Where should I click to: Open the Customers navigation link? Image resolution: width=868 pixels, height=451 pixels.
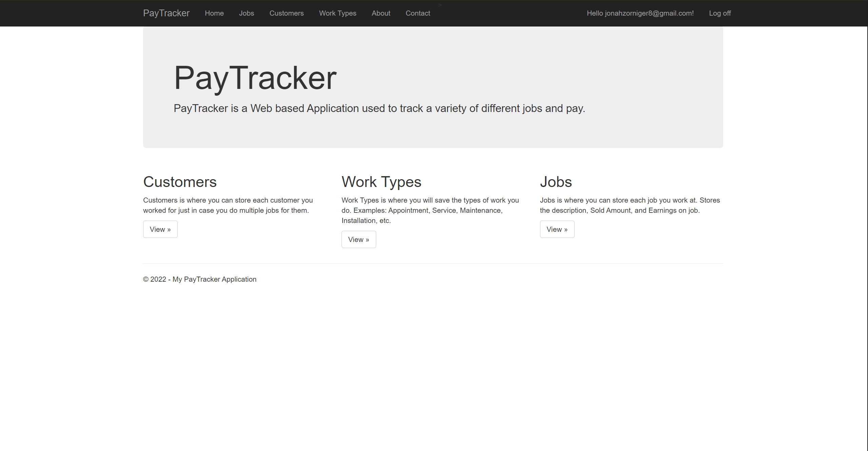click(x=287, y=13)
